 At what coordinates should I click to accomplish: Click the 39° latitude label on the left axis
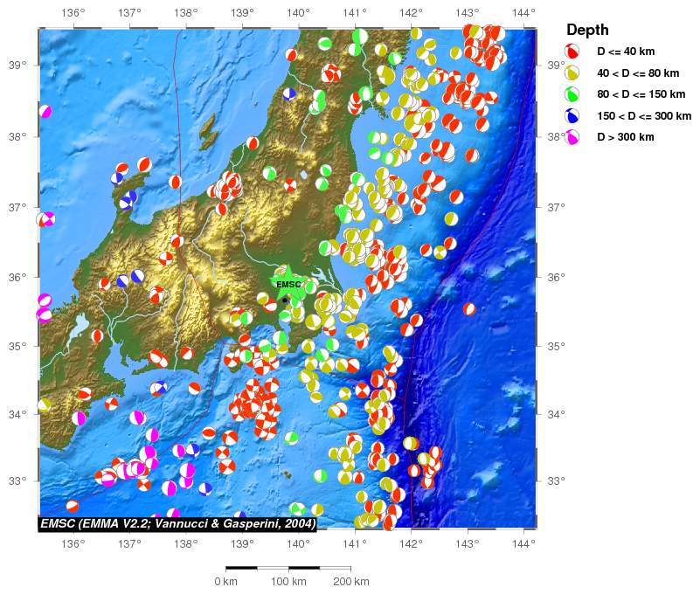[17, 66]
